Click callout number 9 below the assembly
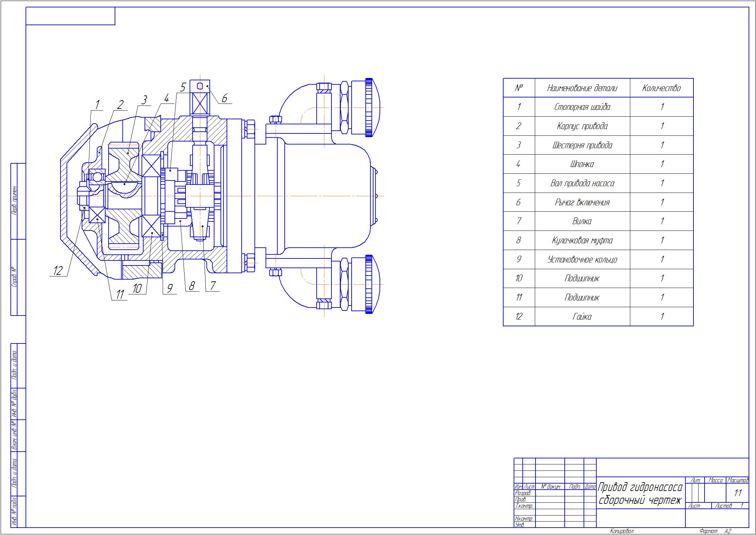The image size is (756, 535). tap(170, 288)
